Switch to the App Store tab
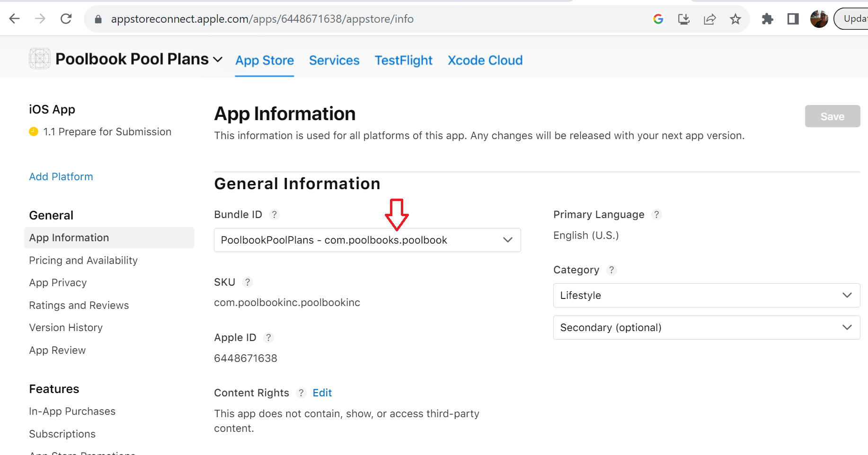Viewport: 868px width, 455px height. [x=265, y=61]
